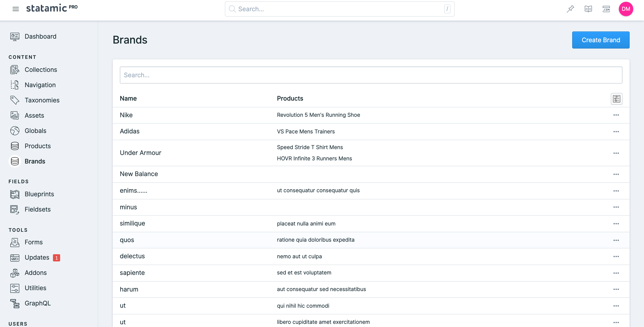Open actions menu for Nike row
Screen dimensions: 644x327
click(x=616, y=115)
